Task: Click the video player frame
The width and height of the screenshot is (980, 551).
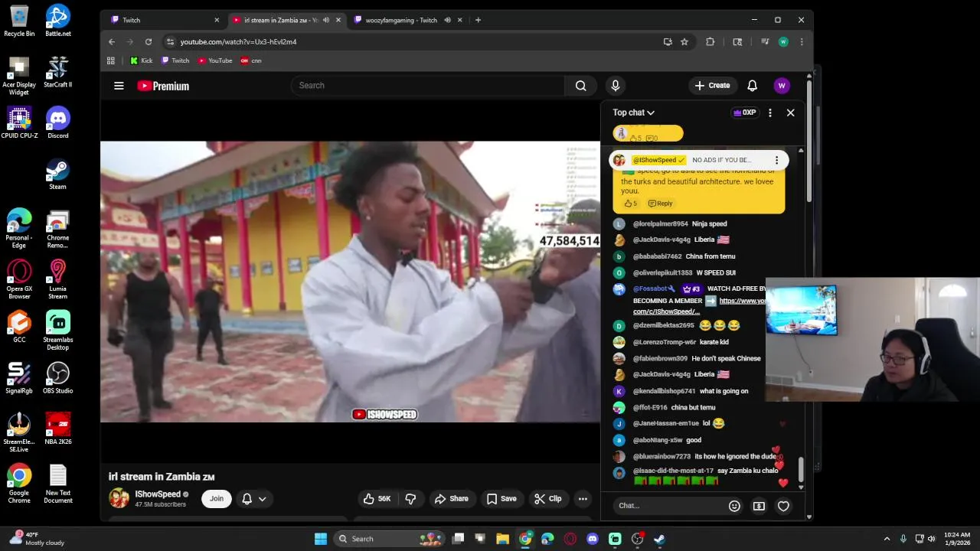Action: (x=350, y=282)
